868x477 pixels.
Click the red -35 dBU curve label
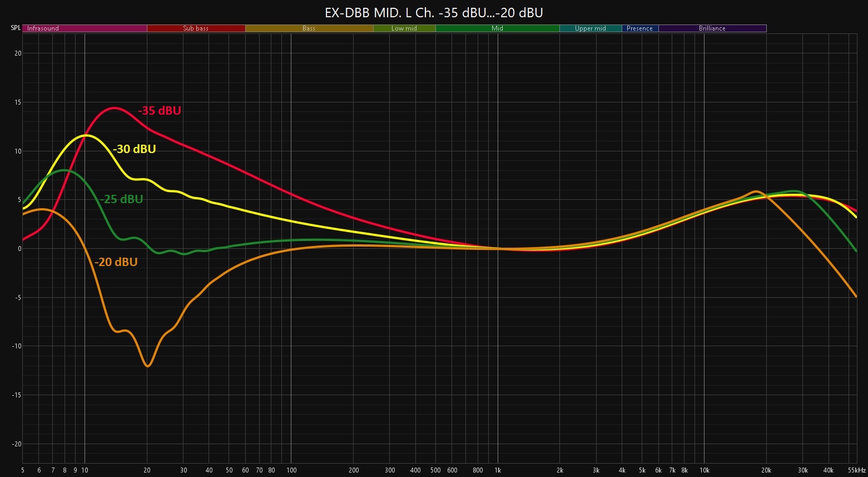tap(160, 111)
